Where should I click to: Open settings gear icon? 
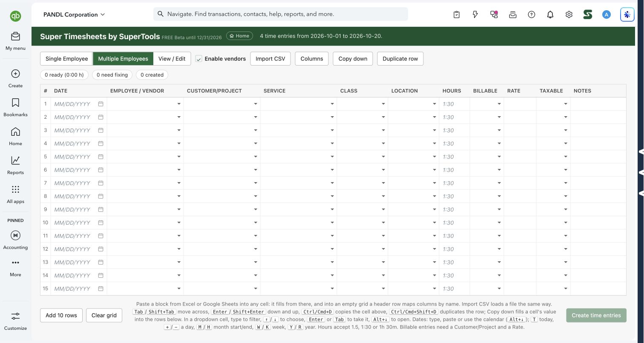(x=569, y=14)
